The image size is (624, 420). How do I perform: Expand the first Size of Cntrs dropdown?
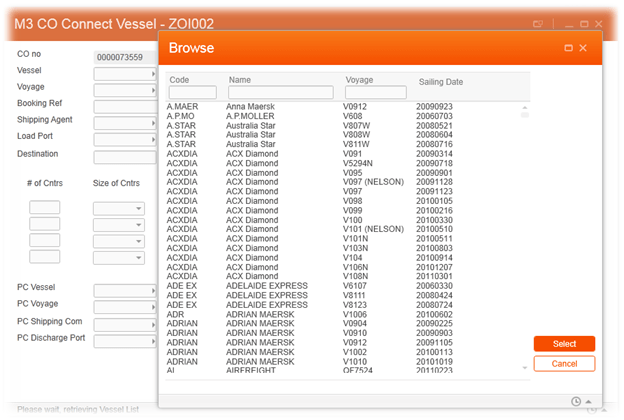pyautogui.click(x=137, y=209)
